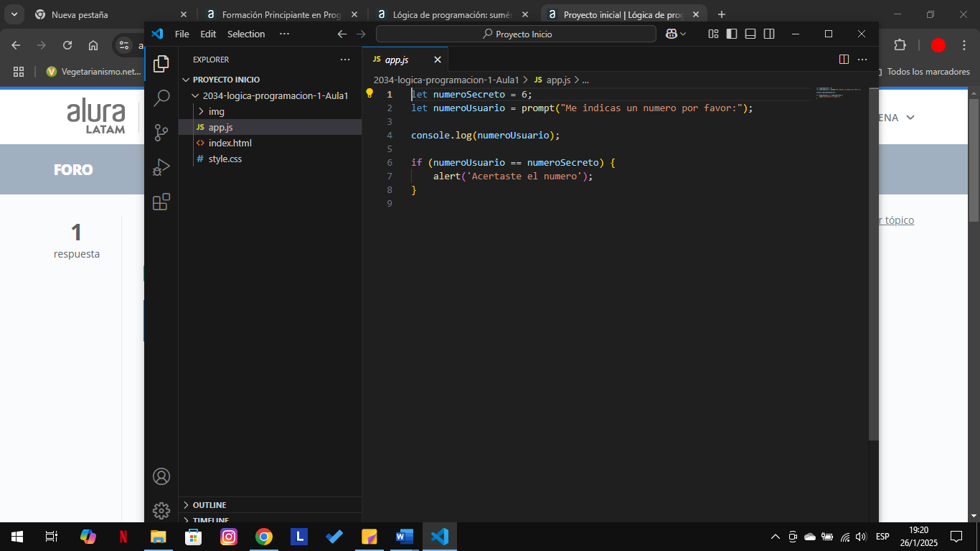Viewport: 980px width, 551px height.
Task: Open the Accounts menu in activity bar
Action: (x=161, y=476)
